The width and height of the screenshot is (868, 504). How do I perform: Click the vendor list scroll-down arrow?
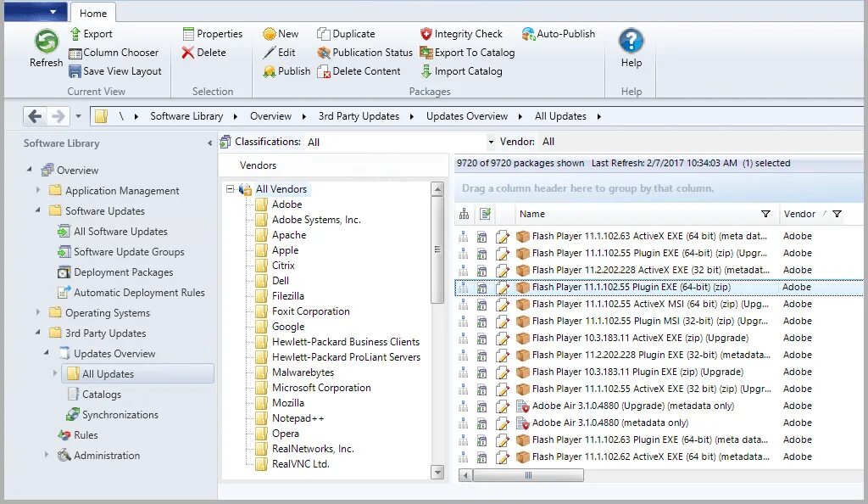click(x=437, y=473)
